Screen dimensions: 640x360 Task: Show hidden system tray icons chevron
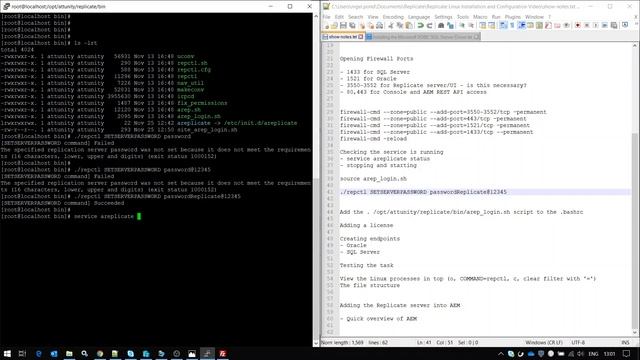(x=501, y=354)
